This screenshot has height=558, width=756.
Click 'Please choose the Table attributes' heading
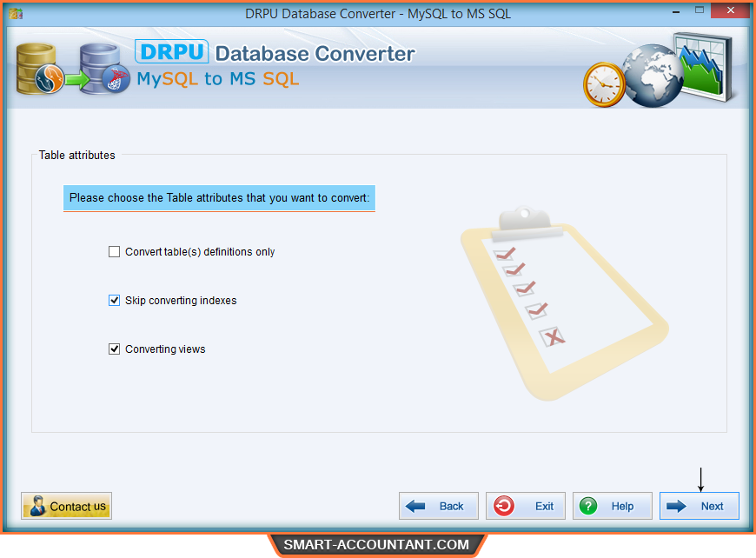(219, 198)
